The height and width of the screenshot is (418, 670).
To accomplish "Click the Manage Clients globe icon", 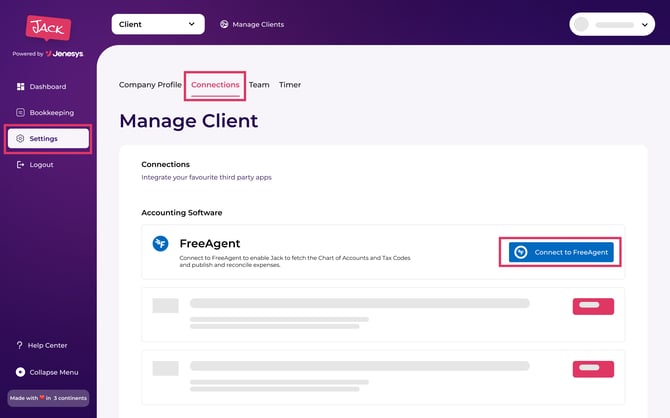I will click(224, 24).
